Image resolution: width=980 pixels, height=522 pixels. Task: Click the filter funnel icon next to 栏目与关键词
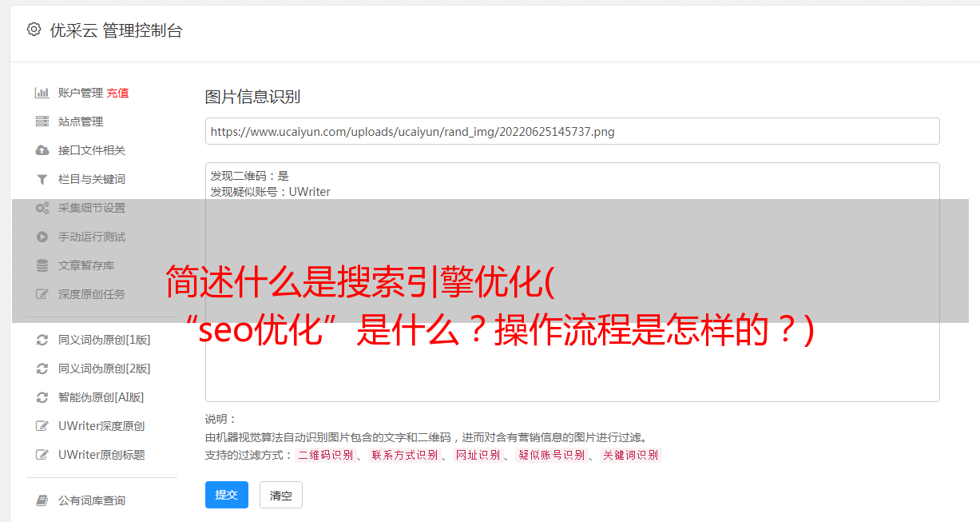(42, 179)
